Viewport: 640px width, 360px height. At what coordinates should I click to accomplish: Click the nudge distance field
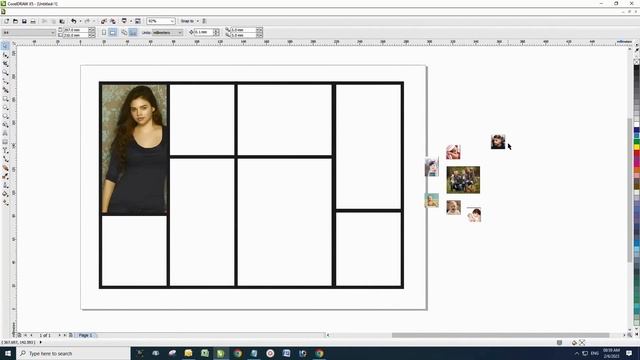(x=204, y=32)
